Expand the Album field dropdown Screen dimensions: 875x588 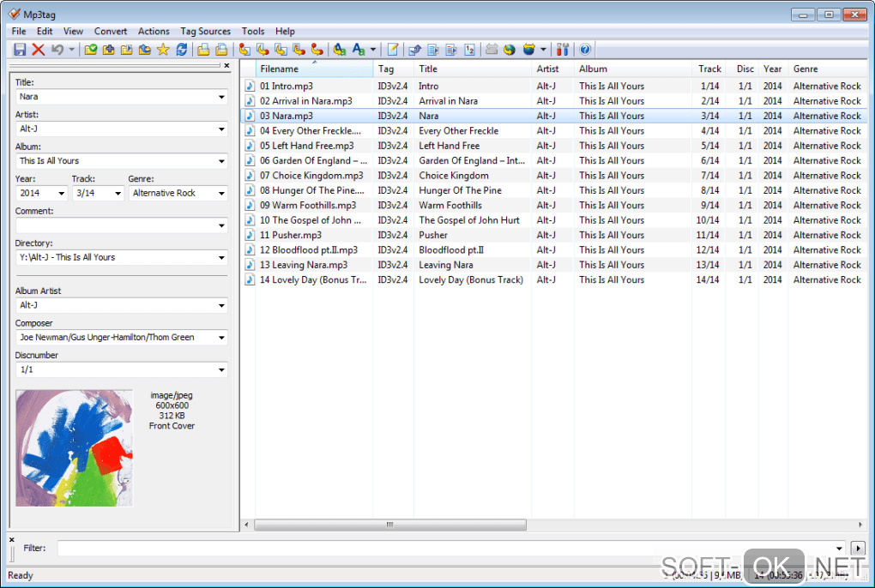pos(221,161)
